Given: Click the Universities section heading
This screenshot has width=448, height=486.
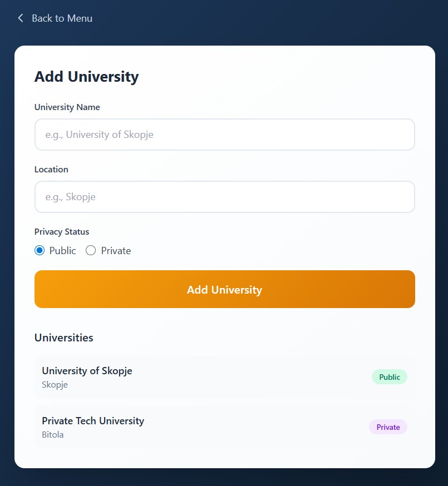Looking at the screenshot, I should pyautogui.click(x=64, y=338).
